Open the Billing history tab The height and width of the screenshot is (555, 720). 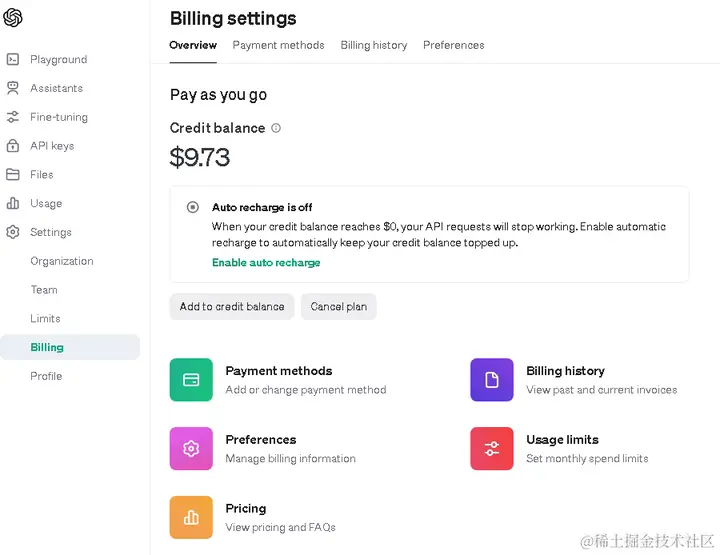374,45
